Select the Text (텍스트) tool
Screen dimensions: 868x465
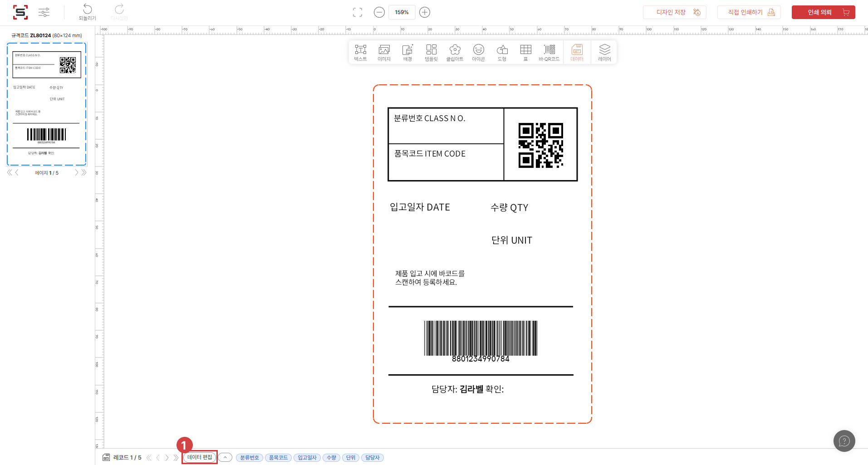pyautogui.click(x=360, y=53)
